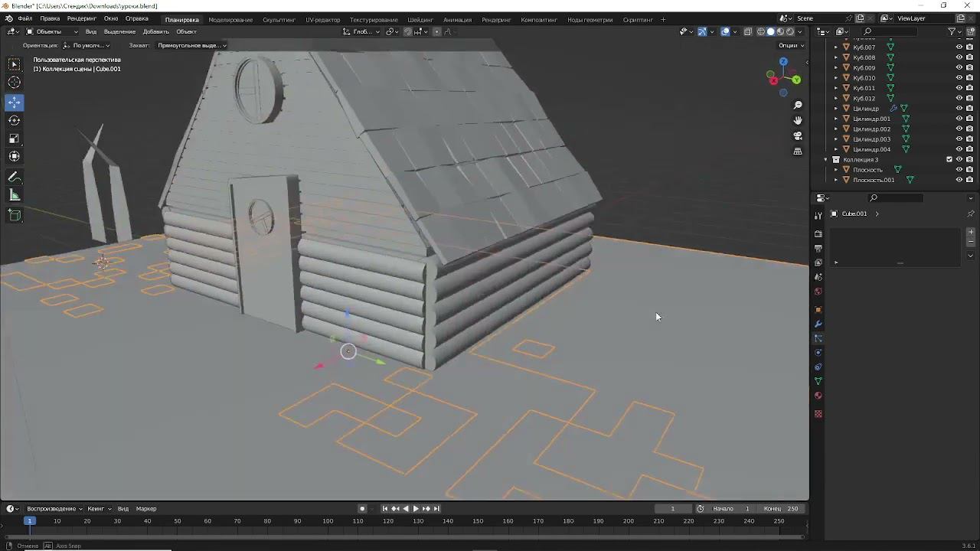The width and height of the screenshot is (980, 551).
Task: Hide Куб.007 with its eye icon
Action: (x=959, y=47)
